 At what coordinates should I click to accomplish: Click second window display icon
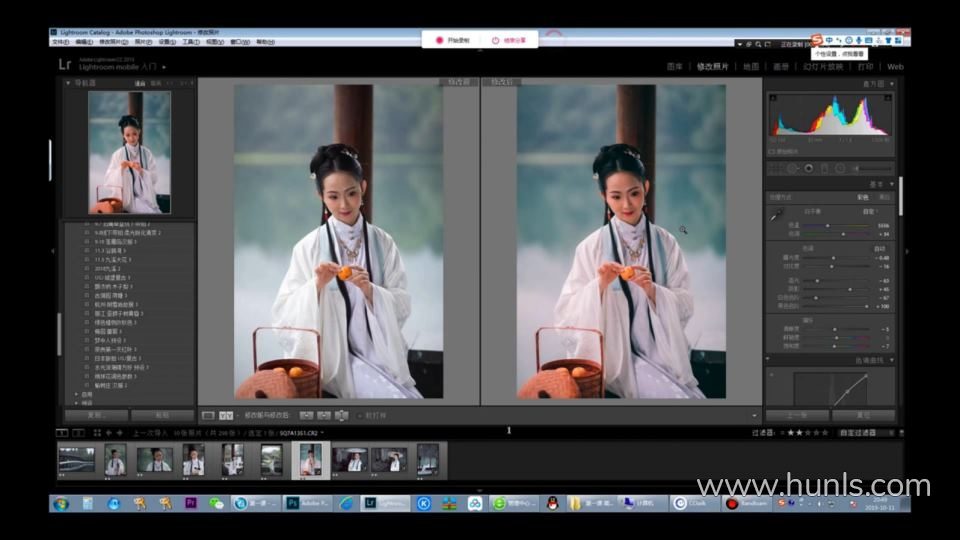(x=78, y=433)
